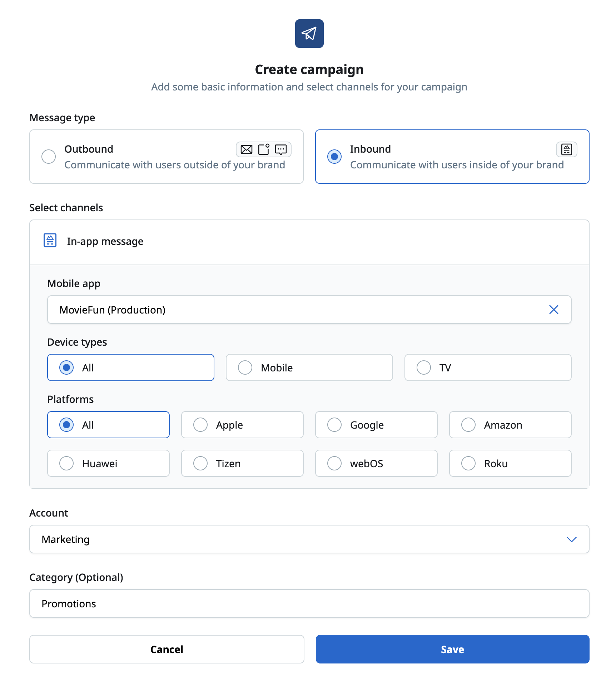Click the Platforms label
Screen dimensions: 616x686
(x=71, y=399)
